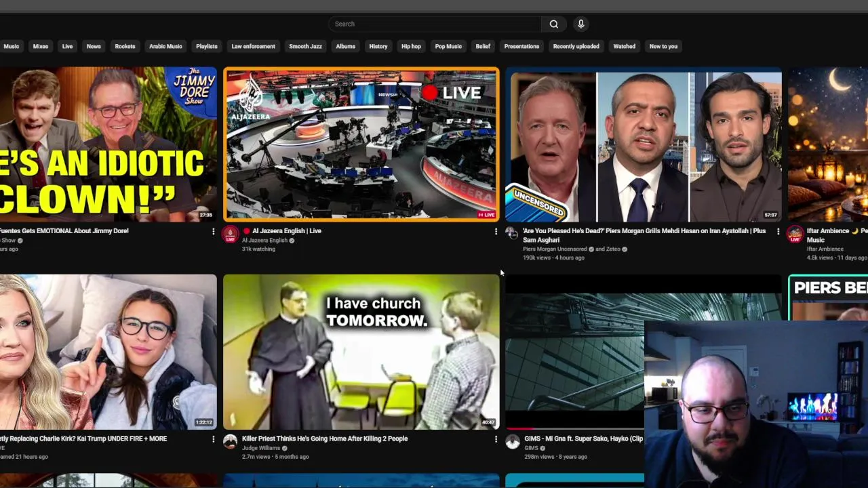Screen dimensions: 868x488
Task: Select the Mixes filter chip
Action: point(41,46)
